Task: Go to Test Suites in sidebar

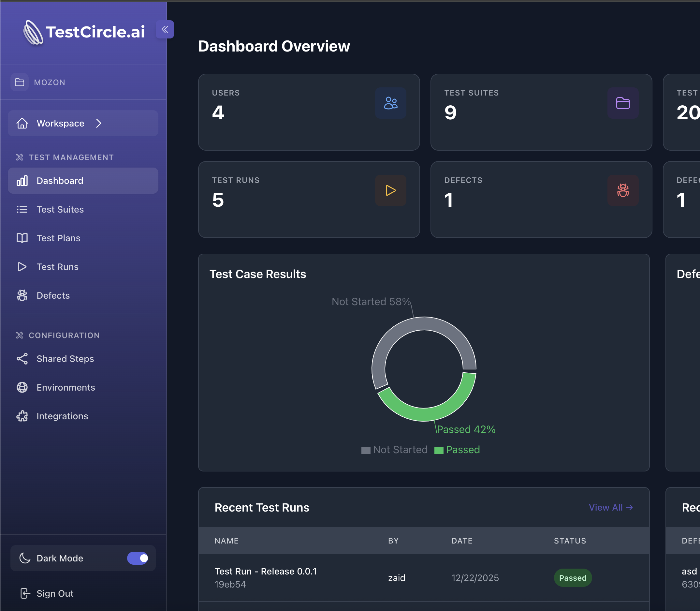Action: click(83, 209)
